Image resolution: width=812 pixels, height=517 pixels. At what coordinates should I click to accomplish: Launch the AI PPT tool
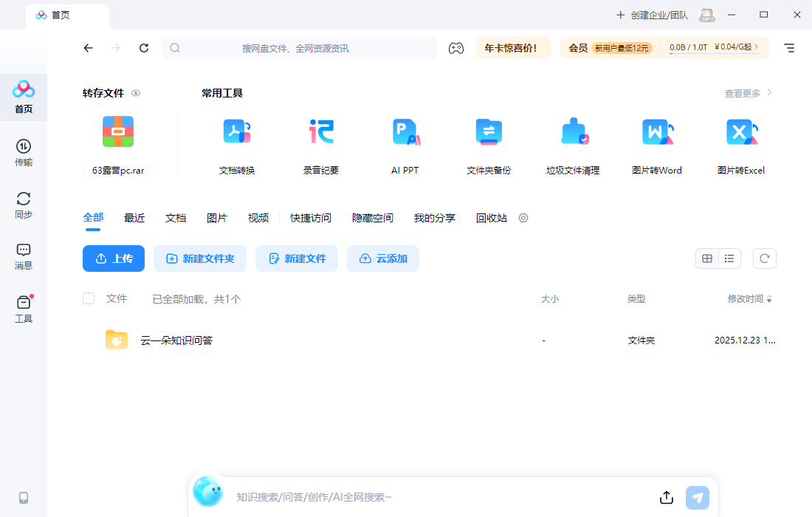tap(405, 131)
